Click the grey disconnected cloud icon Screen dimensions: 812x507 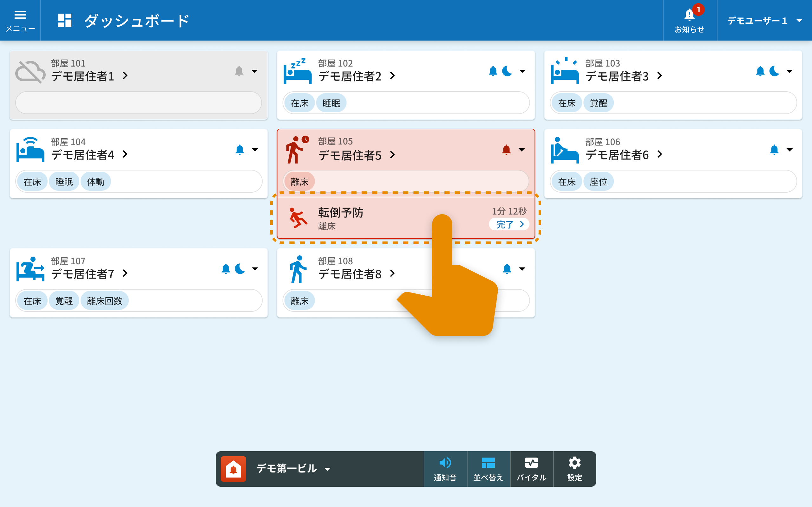pos(30,72)
